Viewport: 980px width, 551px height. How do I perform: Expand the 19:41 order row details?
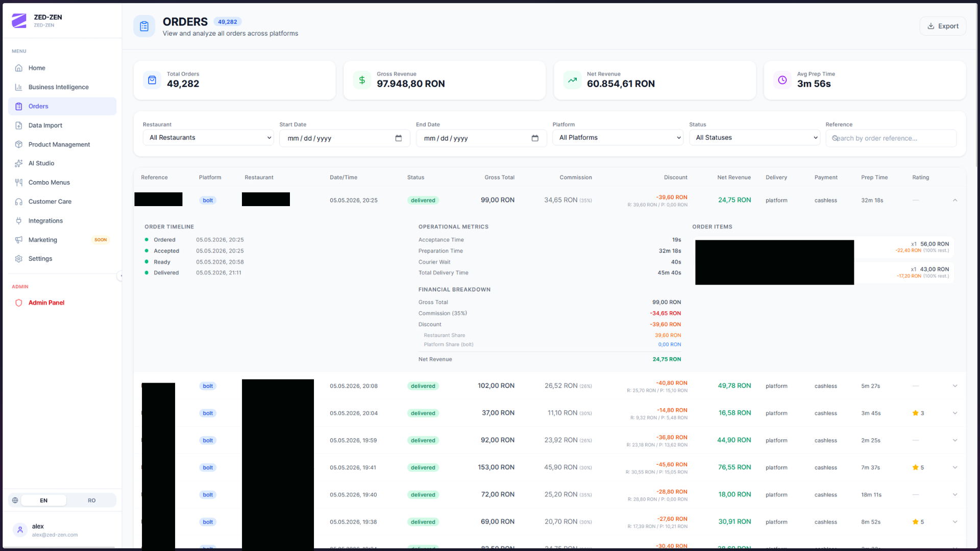point(955,468)
